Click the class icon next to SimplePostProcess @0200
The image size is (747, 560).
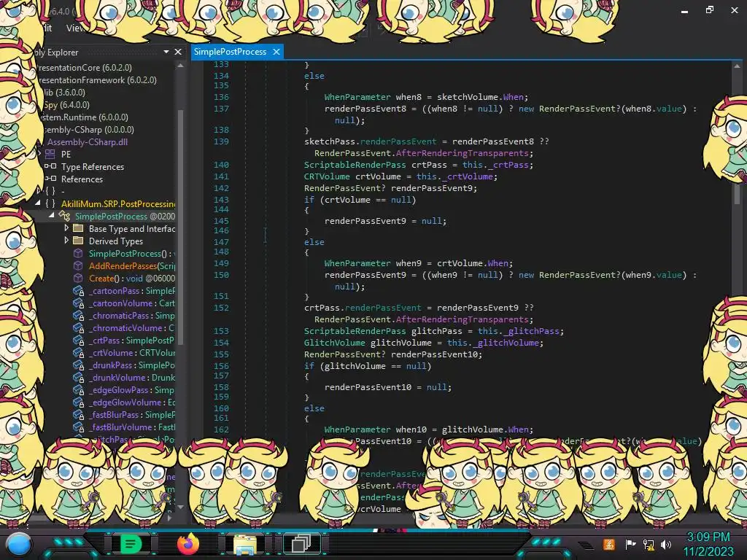pos(64,216)
